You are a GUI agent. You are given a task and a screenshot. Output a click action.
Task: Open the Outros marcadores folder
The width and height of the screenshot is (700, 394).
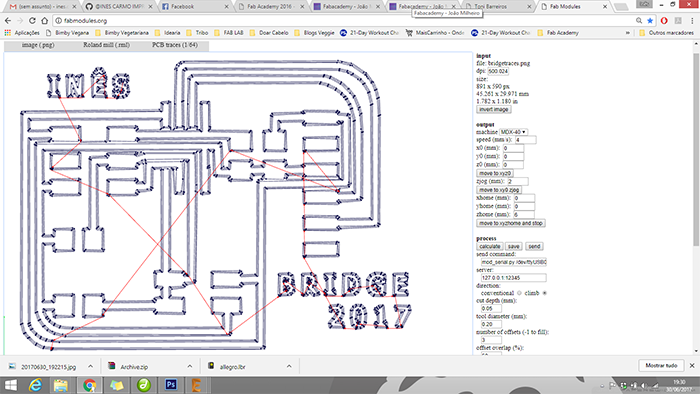coord(666,33)
